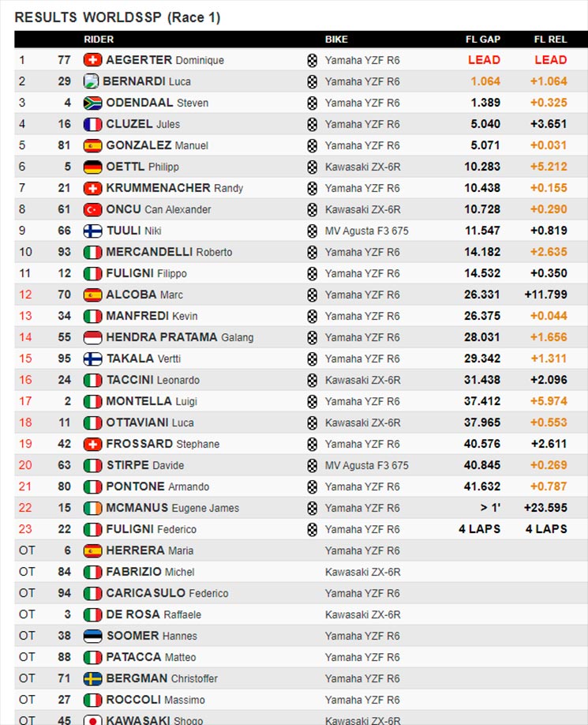Click the Swiss flag beside AEGERTER Dominique
Viewport: 588px width, 725px height.
point(92,60)
